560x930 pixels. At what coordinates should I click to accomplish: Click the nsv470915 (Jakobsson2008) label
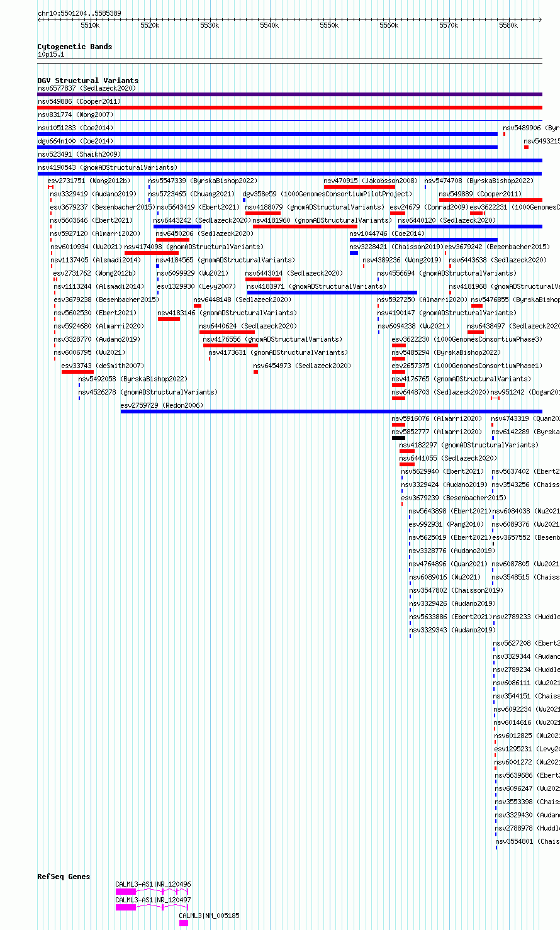click(371, 181)
